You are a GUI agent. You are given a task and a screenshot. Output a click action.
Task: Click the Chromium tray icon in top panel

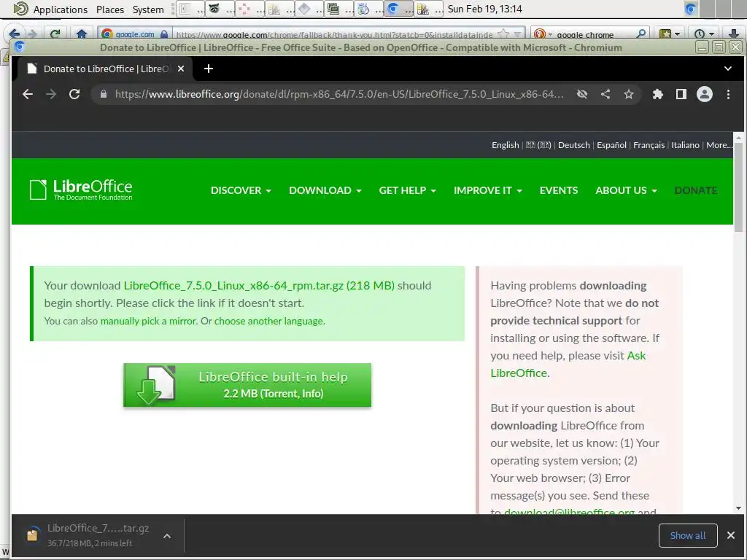[690, 9]
